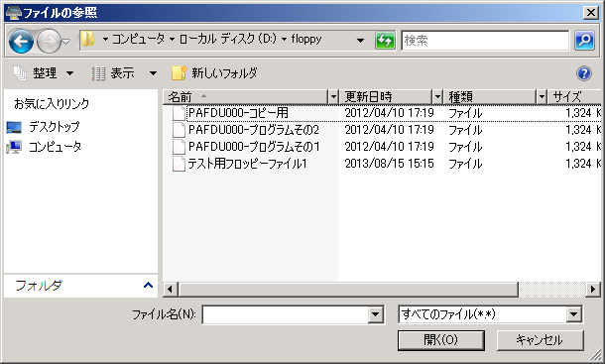Open the 表示 view menu

[124, 73]
